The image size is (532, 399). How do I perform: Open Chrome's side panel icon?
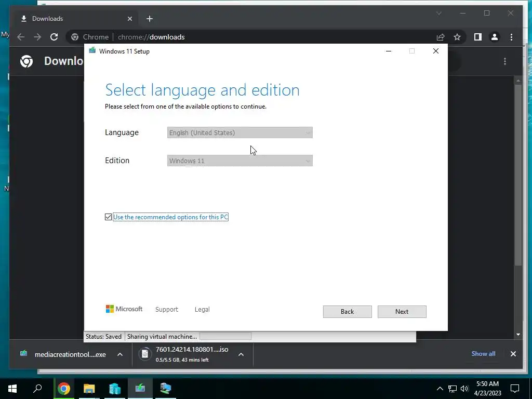(478, 37)
